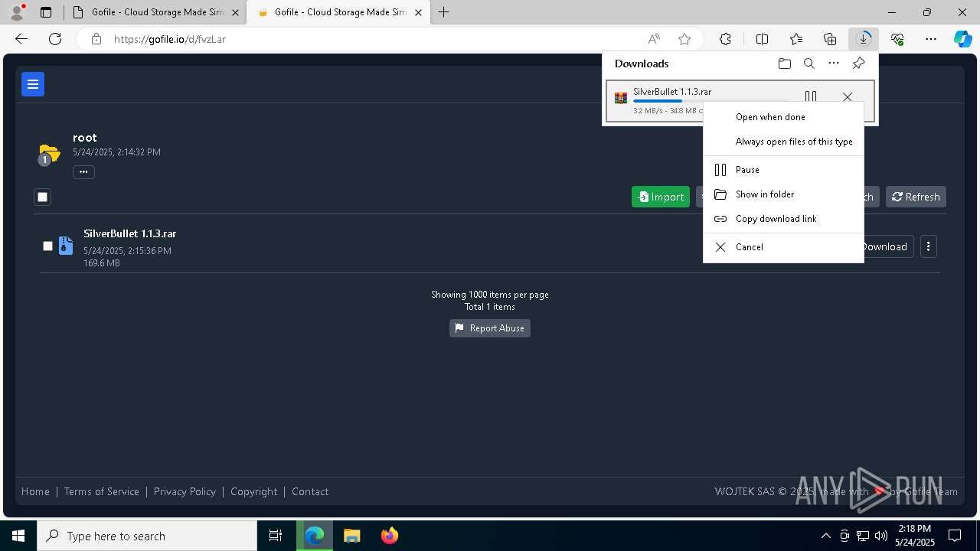
Task: Open Downloads folder icon in panel
Action: click(x=784, y=64)
